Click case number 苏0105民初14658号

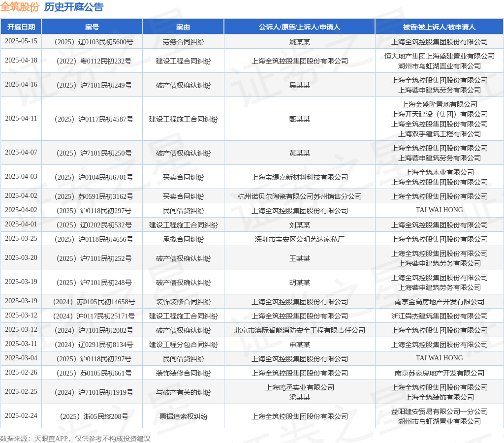94,302
